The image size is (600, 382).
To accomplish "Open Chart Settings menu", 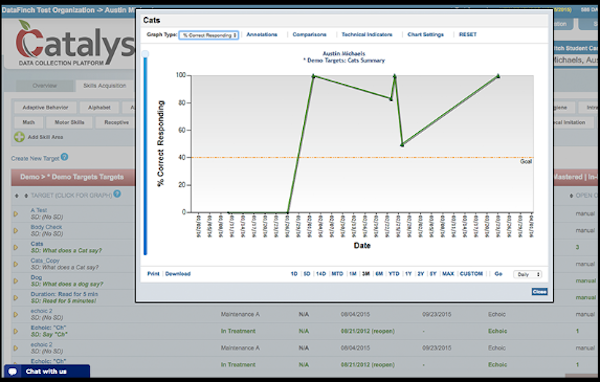I will pos(426,34).
